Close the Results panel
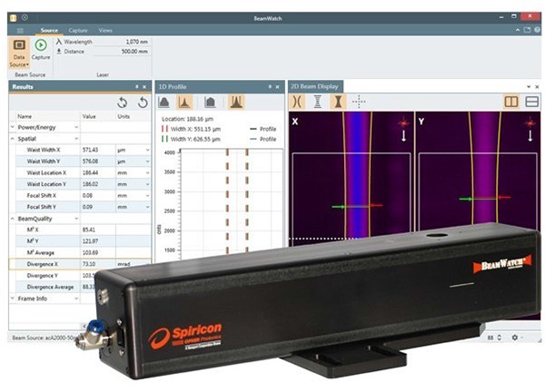 [x=144, y=87]
